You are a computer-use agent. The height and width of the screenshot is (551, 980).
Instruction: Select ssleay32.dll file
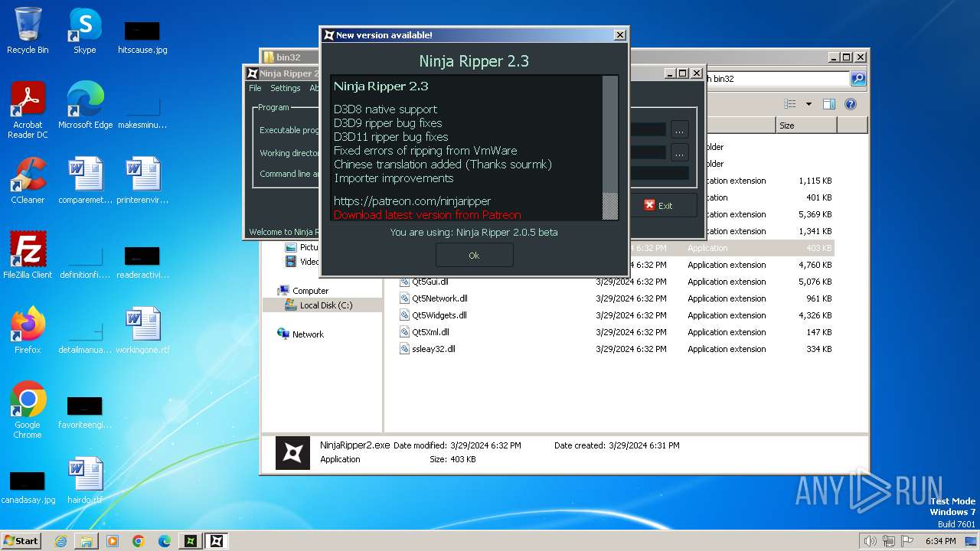(433, 349)
